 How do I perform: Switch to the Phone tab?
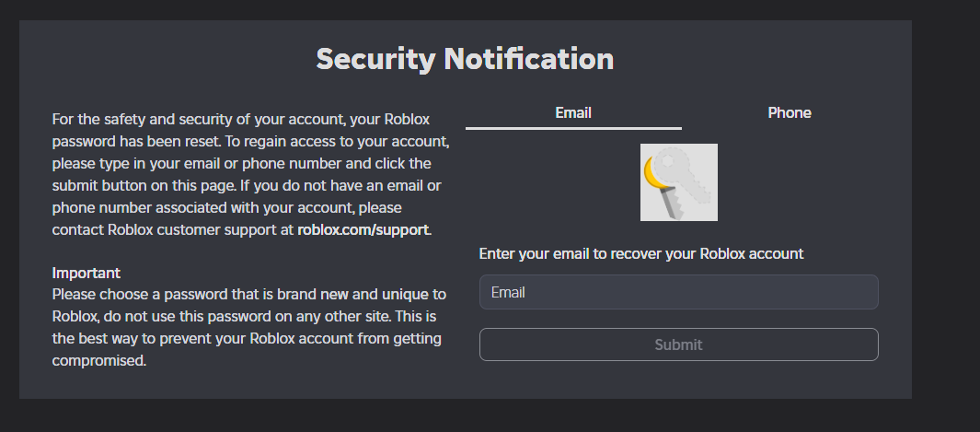click(x=790, y=113)
